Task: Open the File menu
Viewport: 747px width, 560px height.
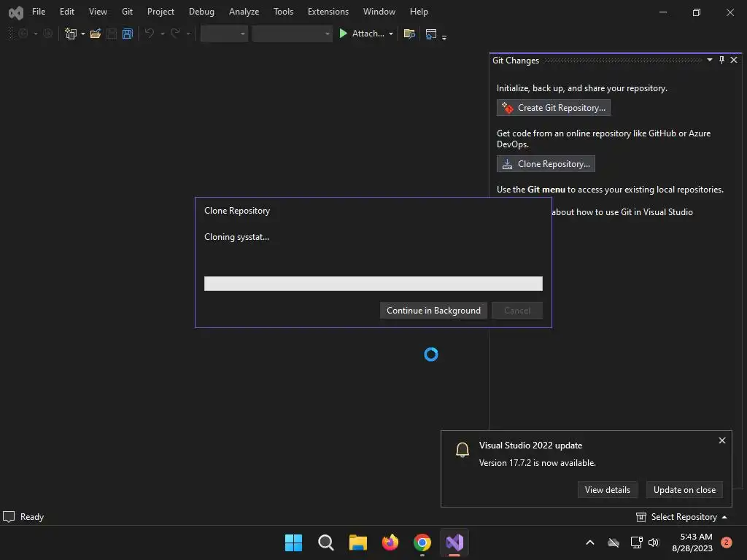Action: tap(39, 12)
